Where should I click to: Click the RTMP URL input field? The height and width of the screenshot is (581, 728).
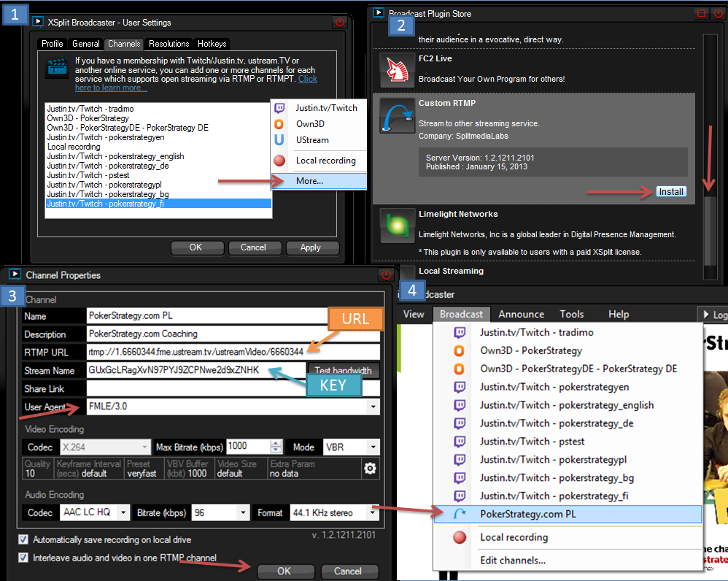tap(233, 352)
